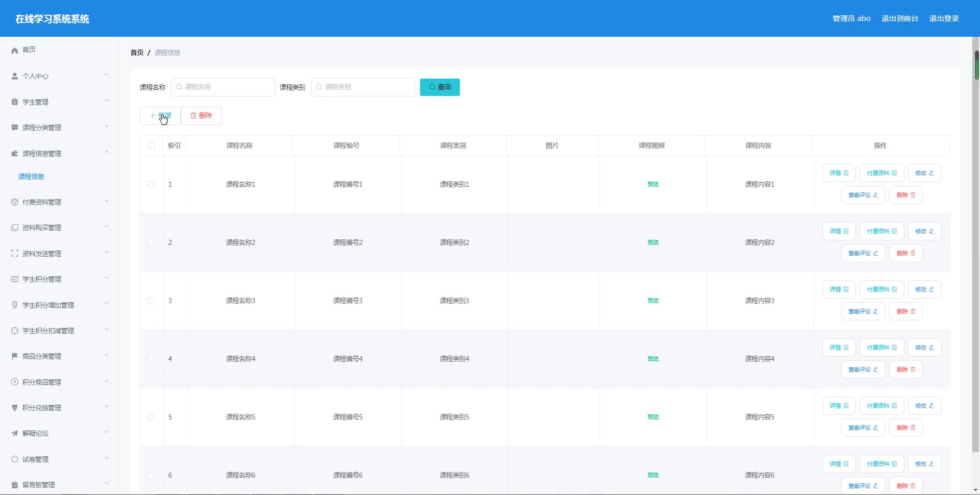Click 退出登录 in the header
Image resolution: width=980 pixels, height=495 pixels.
(x=944, y=18)
